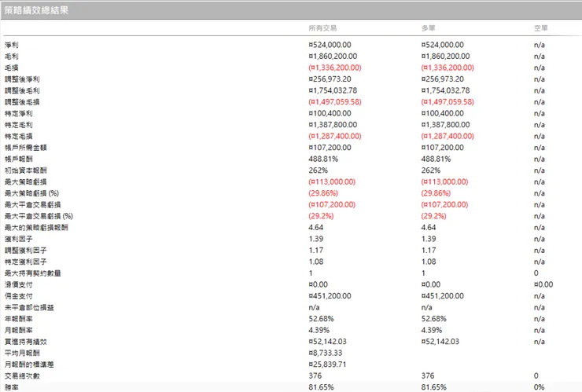Click the 淨利 row label
Image resolution: width=582 pixels, height=392 pixels.
click(12, 45)
